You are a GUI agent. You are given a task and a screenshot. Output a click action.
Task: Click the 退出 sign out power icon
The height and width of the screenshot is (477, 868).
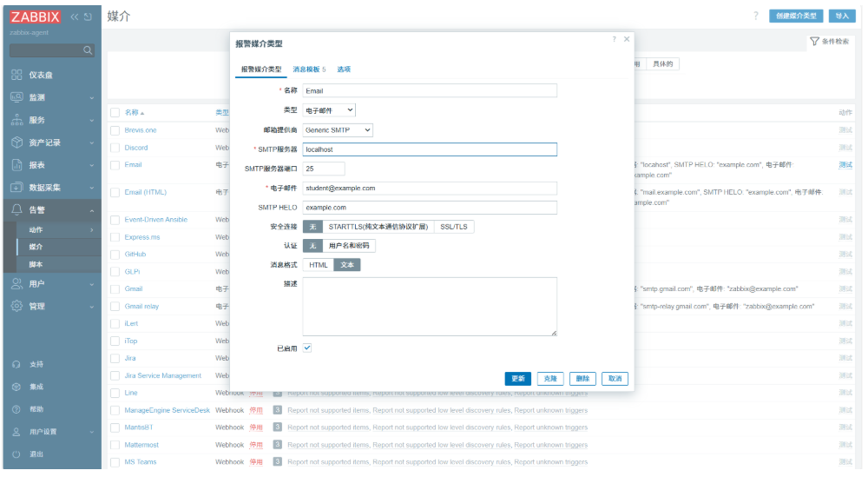point(16,454)
